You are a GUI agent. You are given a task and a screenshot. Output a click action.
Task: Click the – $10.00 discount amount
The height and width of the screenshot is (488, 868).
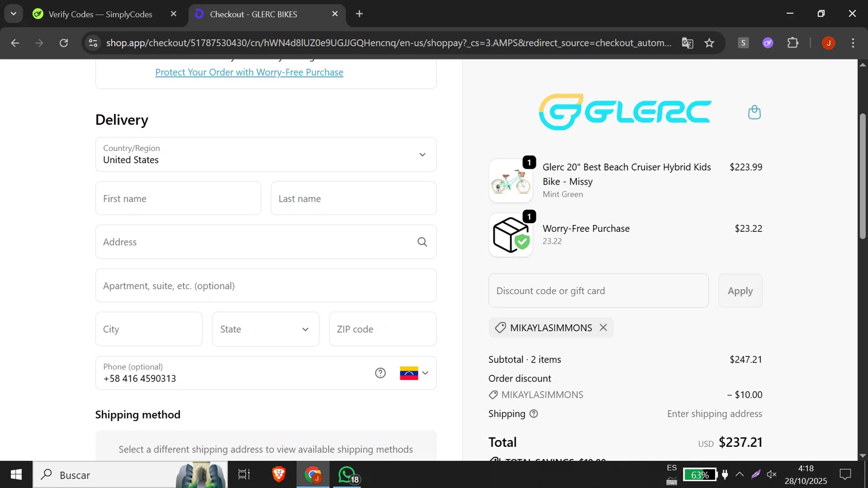tap(745, 395)
